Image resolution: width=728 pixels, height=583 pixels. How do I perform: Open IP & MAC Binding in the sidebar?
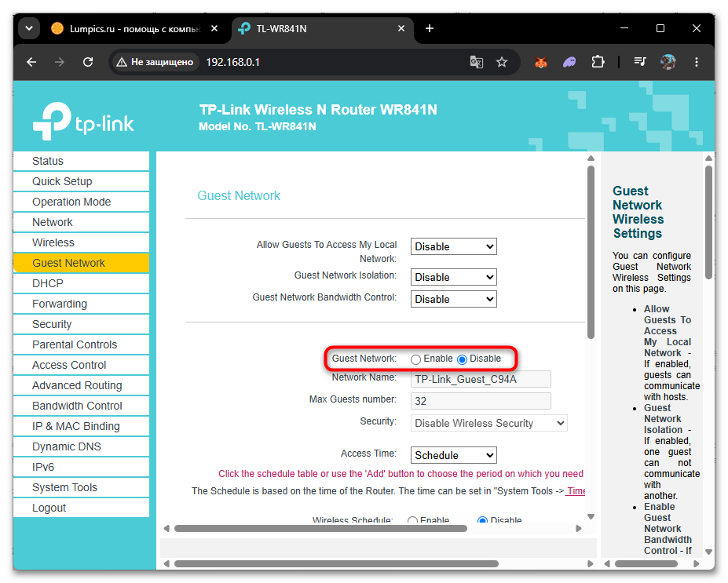tap(81, 426)
